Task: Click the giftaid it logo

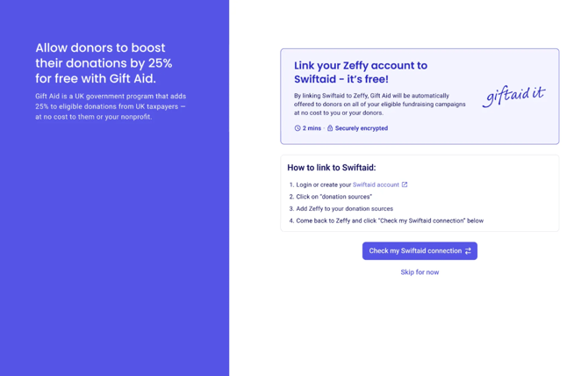Action: point(513,96)
